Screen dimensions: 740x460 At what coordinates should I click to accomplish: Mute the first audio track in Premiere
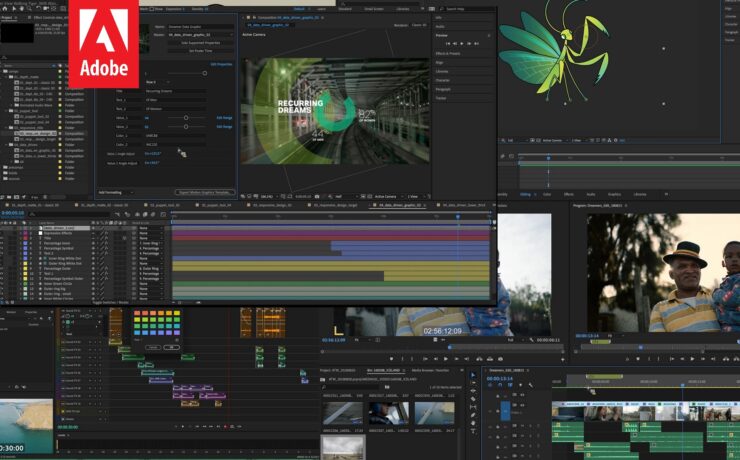coord(522,426)
